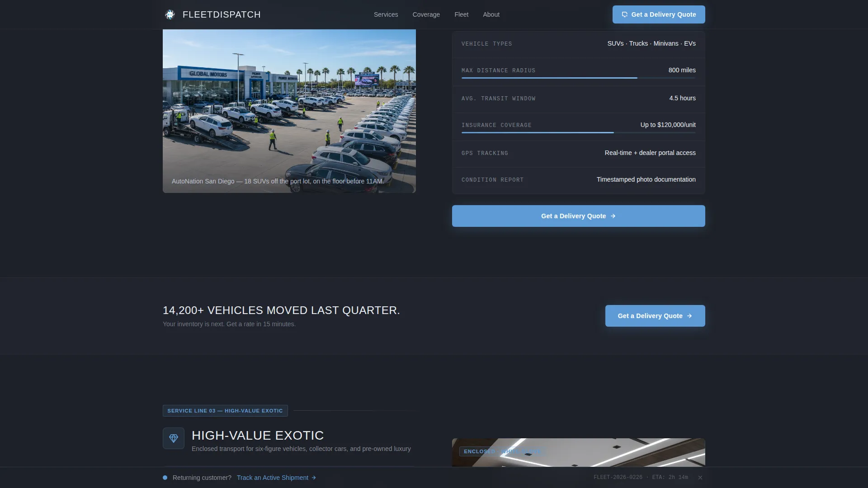Click the diamond icon beside High-Value Exotic

coord(174,438)
